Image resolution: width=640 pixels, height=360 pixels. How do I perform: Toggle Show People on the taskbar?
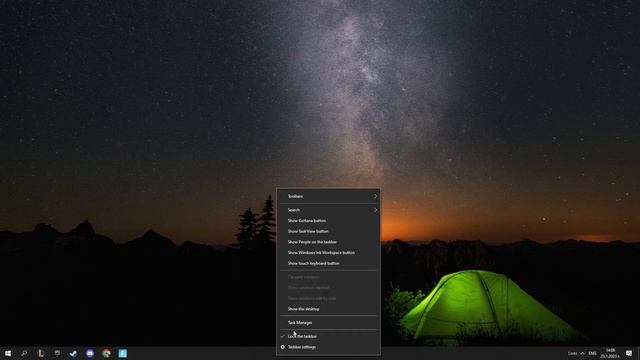(x=329, y=242)
